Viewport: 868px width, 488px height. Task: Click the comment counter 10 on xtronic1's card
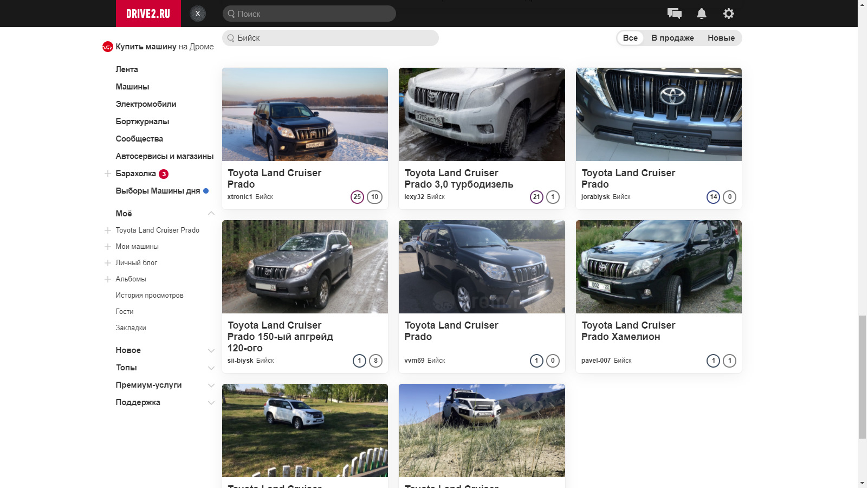[x=375, y=197]
